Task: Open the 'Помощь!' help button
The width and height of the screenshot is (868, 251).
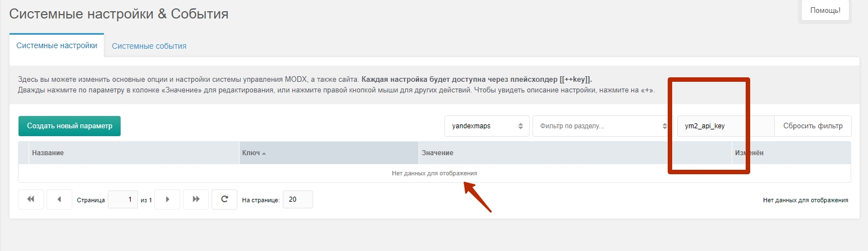Action: pos(825,11)
